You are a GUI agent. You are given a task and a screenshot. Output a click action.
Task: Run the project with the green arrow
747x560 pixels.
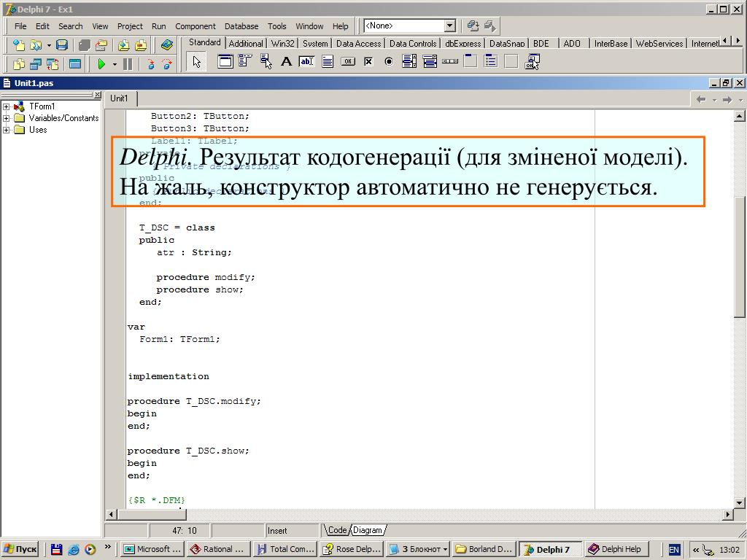pyautogui.click(x=101, y=64)
